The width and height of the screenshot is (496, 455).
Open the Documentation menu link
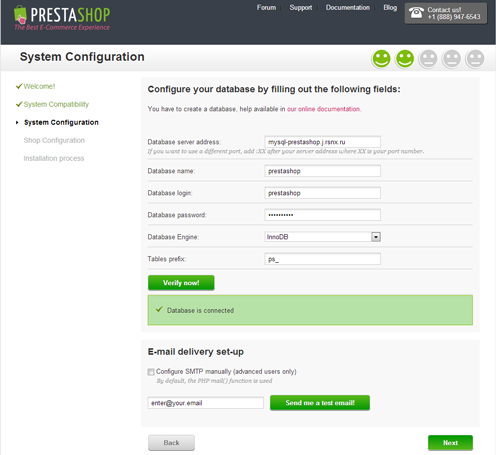[348, 7]
